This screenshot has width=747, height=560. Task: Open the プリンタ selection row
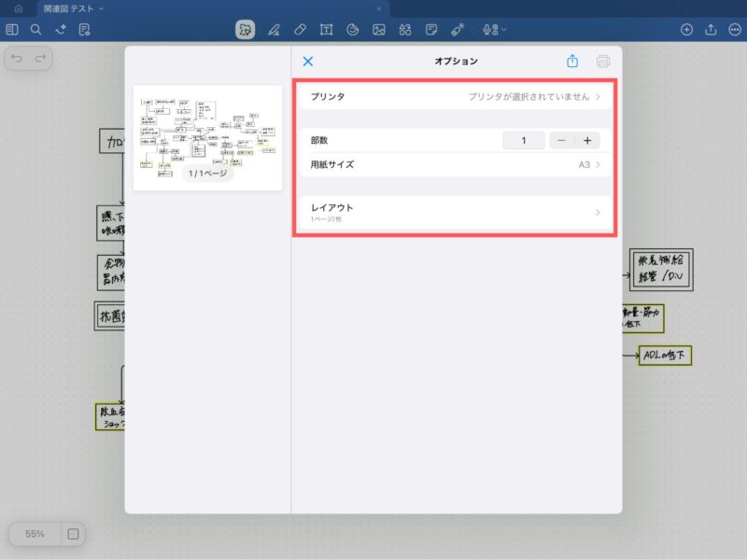coord(456,96)
